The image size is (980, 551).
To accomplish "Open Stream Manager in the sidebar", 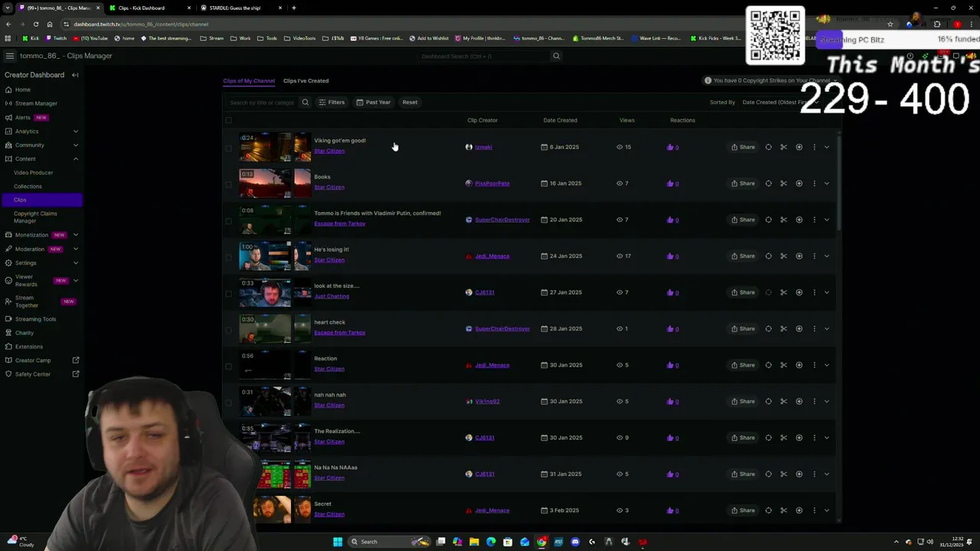I will tap(35, 103).
